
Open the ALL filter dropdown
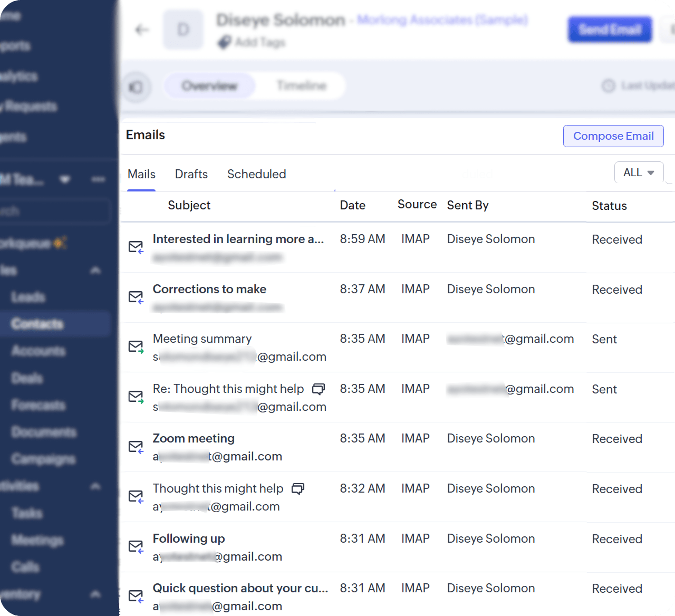(x=639, y=172)
